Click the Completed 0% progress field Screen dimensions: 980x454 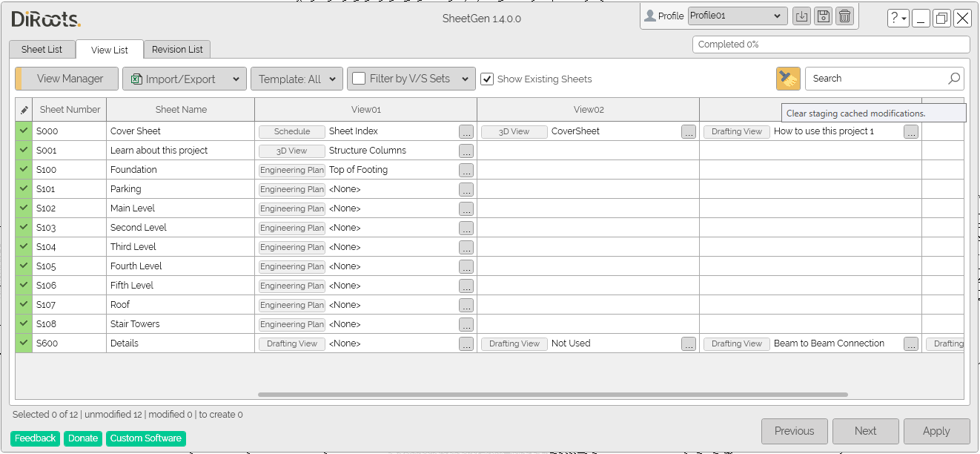[x=830, y=45]
